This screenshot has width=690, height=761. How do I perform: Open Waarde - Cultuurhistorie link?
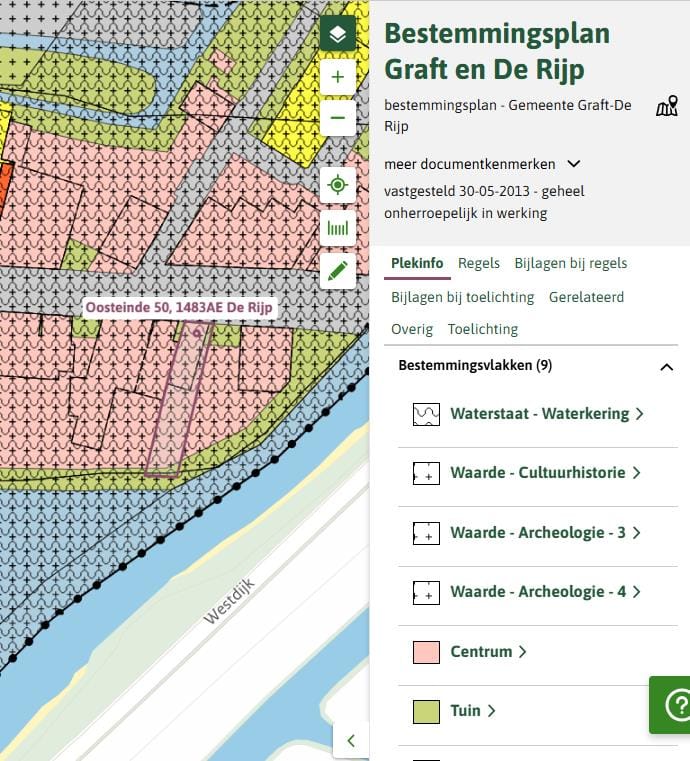click(545, 473)
